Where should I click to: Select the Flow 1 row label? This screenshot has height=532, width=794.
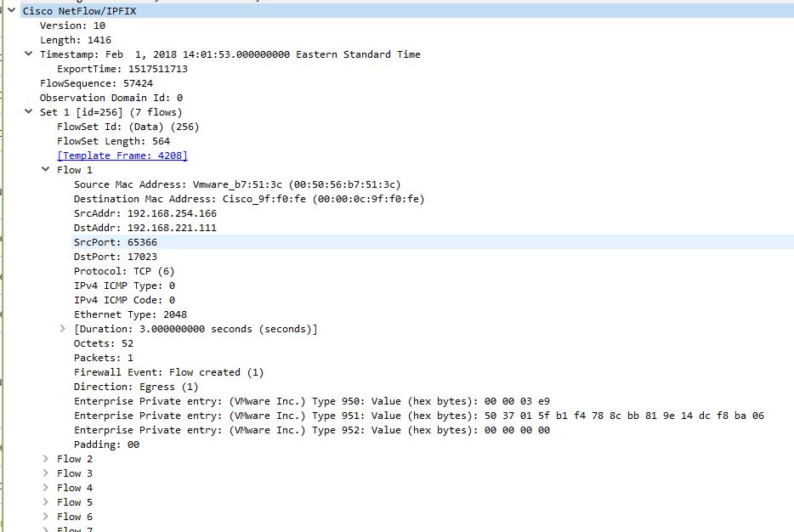(x=75, y=170)
